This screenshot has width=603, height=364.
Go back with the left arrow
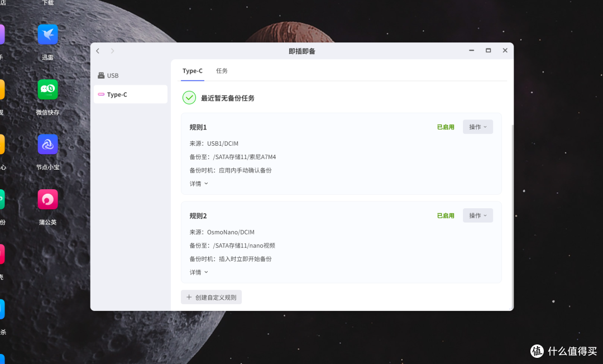coord(98,51)
